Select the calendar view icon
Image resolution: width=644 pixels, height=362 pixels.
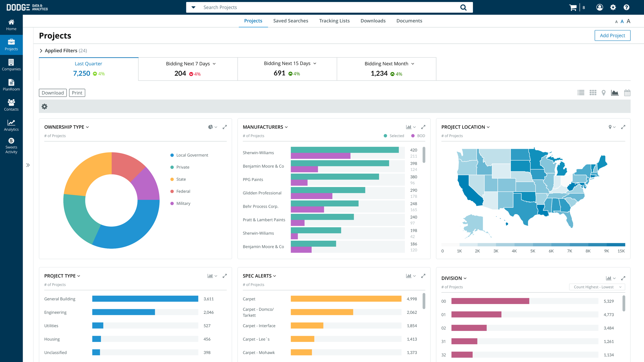coord(627,93)
